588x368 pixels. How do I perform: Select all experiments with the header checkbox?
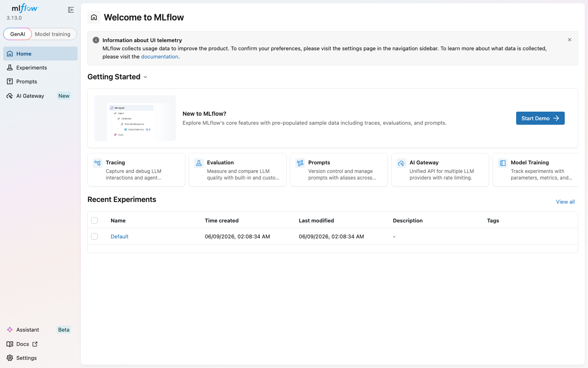click(x=94, y=220)
